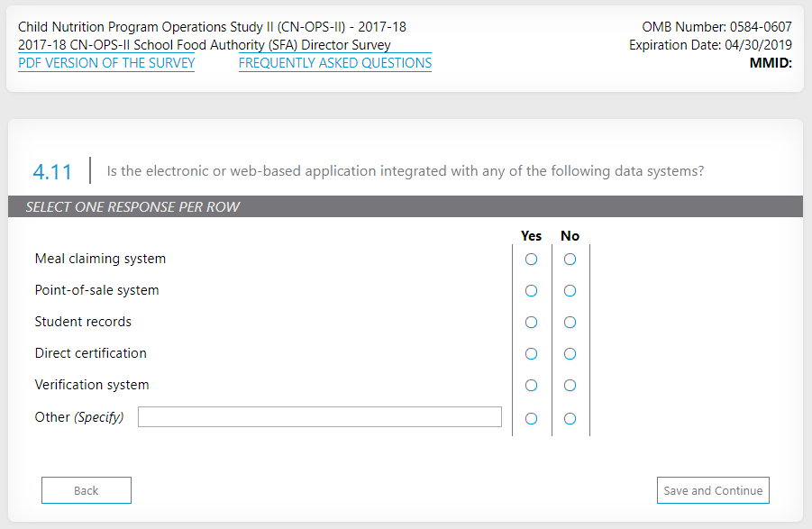Choose No for Point-of-sale system

pos(570,291)
